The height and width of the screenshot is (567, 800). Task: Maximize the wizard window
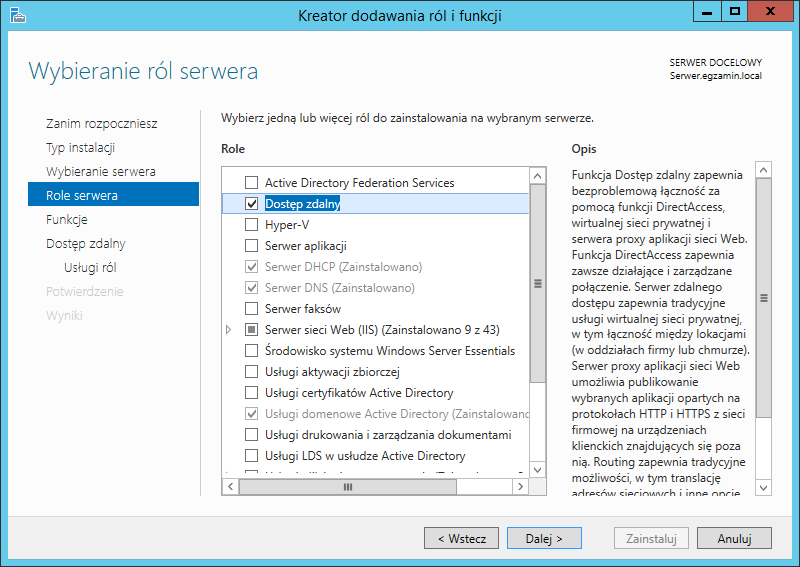pyautogui.click(x=735, y=11)
